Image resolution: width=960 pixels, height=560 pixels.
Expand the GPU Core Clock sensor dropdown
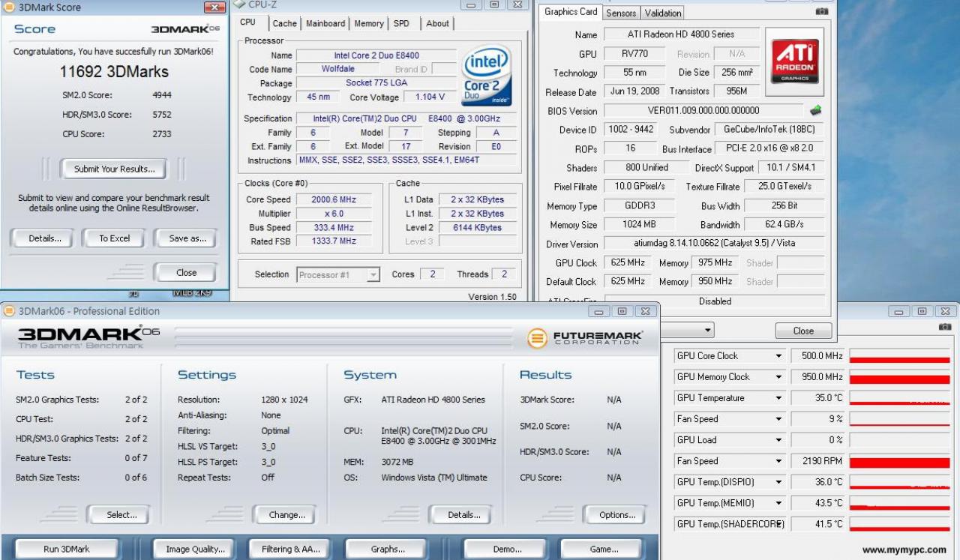pyautogui.click(x=778, y=356)
